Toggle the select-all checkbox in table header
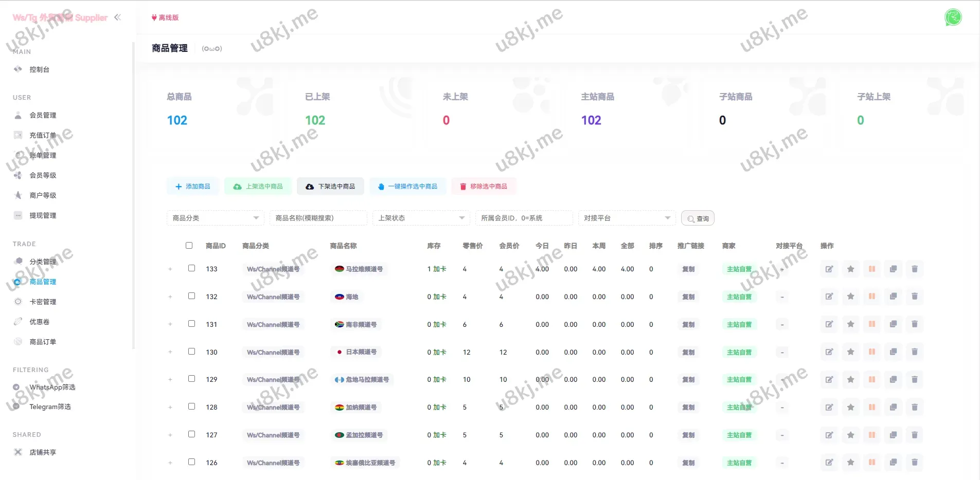Viewport: 980px width, 480px height. tap(189, 246)
